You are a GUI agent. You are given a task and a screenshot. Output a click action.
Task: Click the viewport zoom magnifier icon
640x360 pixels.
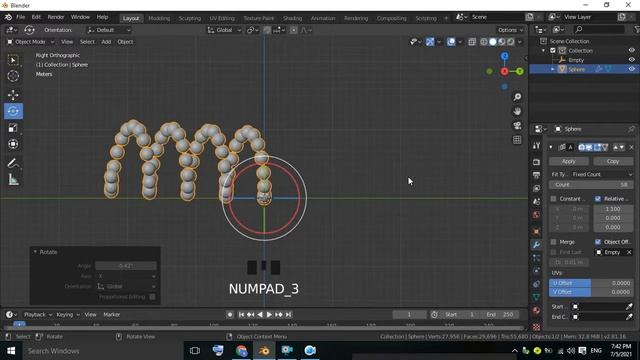coord(517,97)
